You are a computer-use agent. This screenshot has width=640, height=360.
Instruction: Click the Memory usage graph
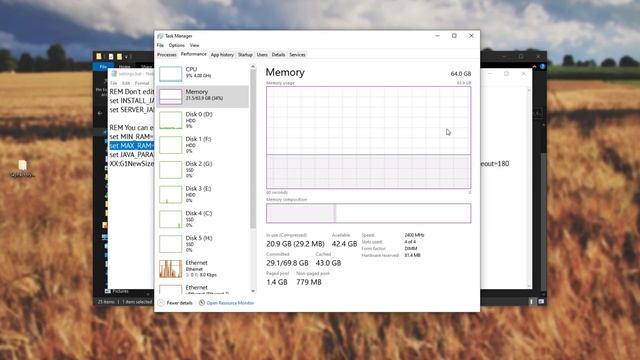369,137
